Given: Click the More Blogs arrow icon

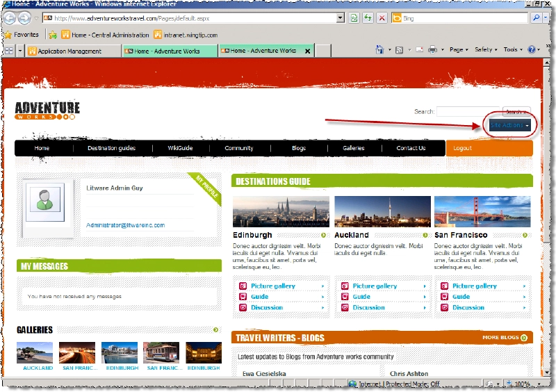Looking at the screenshot, I should tap(524, 338).
